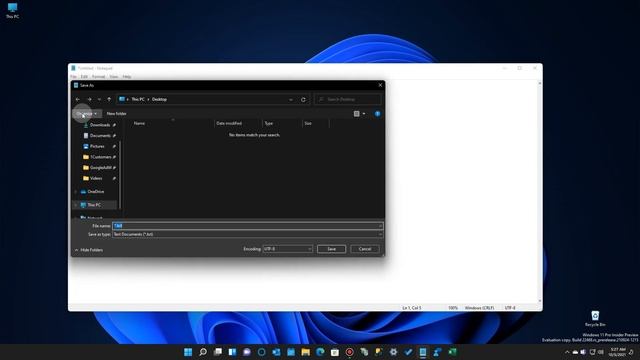Launch Microsoft Edge from the taskbar
Image resolution: width=640 pixels, height=360 pixels.
320,352
